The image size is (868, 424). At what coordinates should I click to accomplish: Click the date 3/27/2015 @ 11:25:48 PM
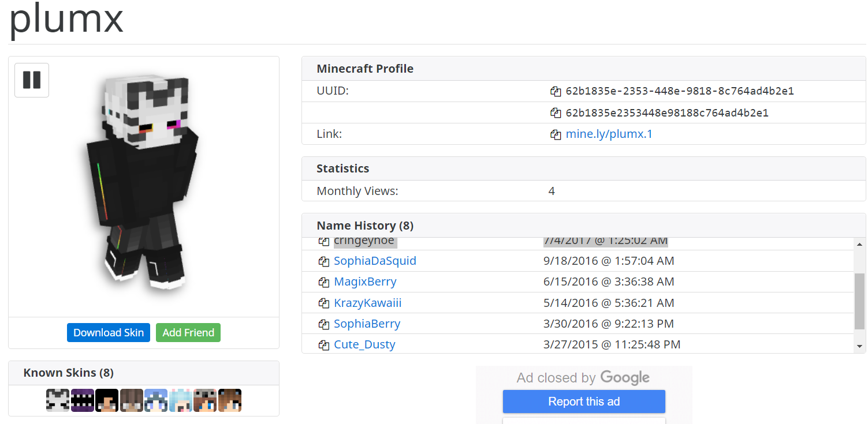coord(612,344)
